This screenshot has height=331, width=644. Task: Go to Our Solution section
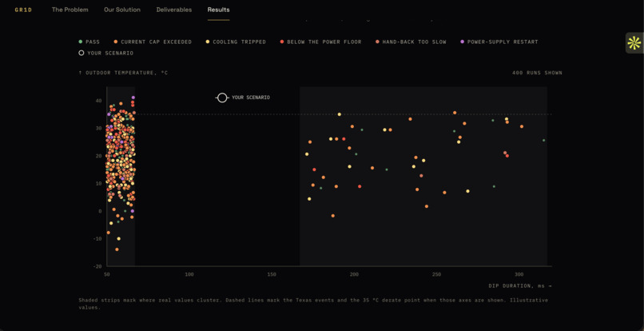(x=122, y=10)
